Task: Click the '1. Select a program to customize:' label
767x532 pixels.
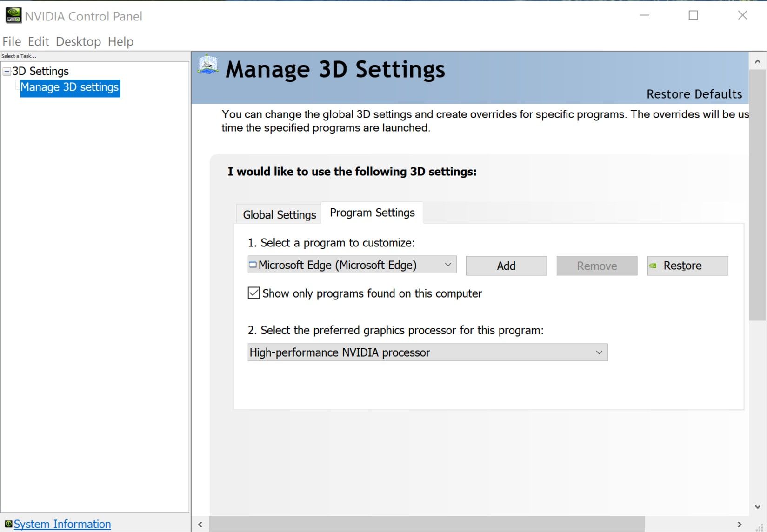Action: coord(331,243)
